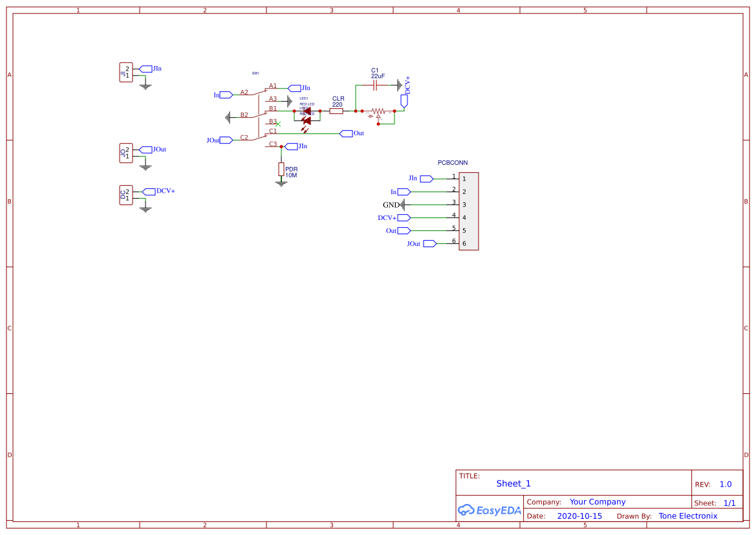Select the PDR 10M resistor symbol
The width and height of the screenshot is (756, 535).
coord(282,169)
